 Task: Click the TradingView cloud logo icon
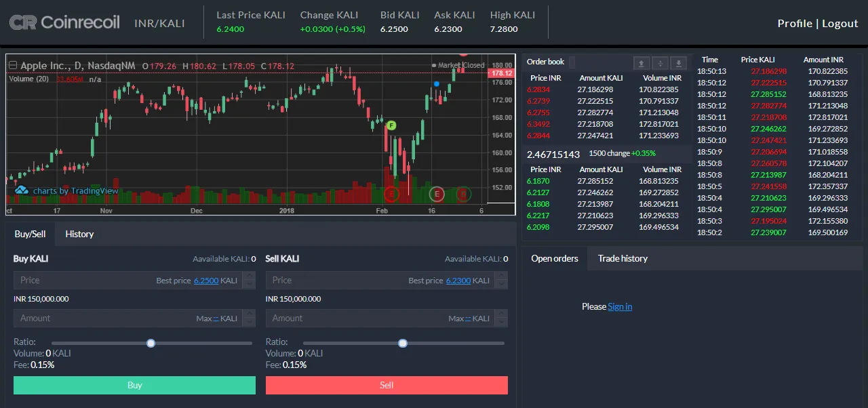22,191
